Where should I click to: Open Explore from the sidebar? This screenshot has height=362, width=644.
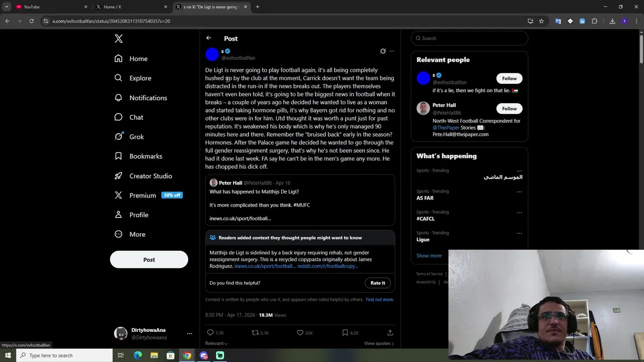(x=133, y=78)
